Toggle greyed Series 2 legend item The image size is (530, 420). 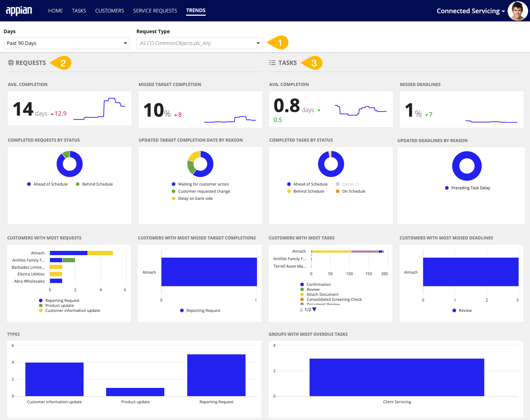(x=347, y=184)
